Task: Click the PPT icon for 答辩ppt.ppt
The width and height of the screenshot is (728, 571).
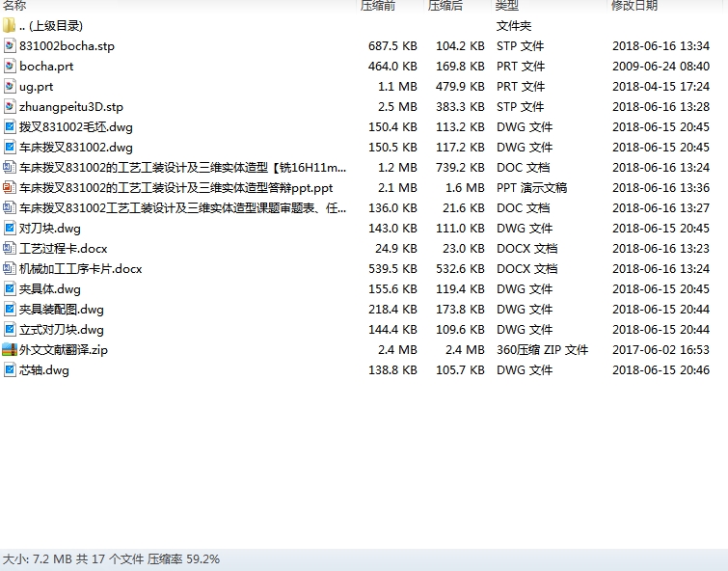Action: click(10, 188)
